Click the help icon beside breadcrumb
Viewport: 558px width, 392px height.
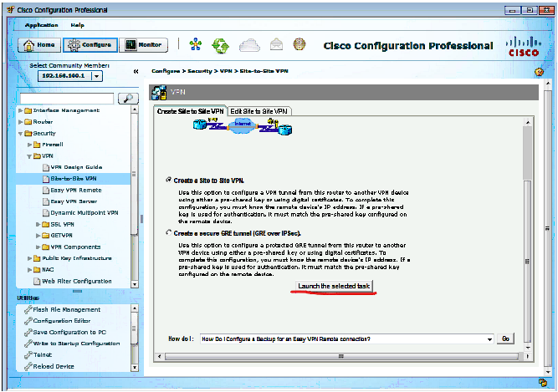(x=539, y=72)
